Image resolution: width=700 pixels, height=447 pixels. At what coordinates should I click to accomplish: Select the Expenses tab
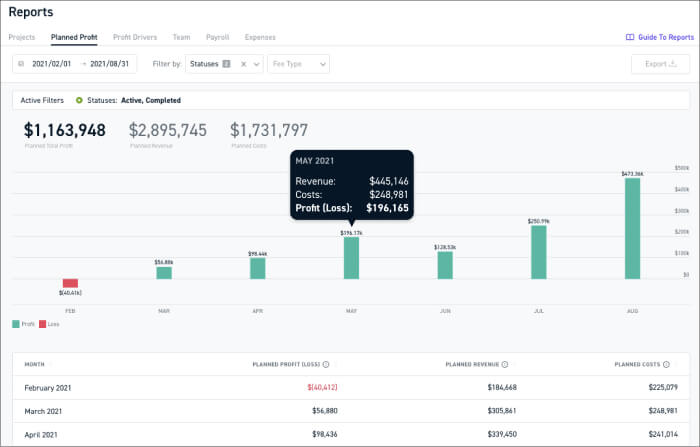(260, 37)
